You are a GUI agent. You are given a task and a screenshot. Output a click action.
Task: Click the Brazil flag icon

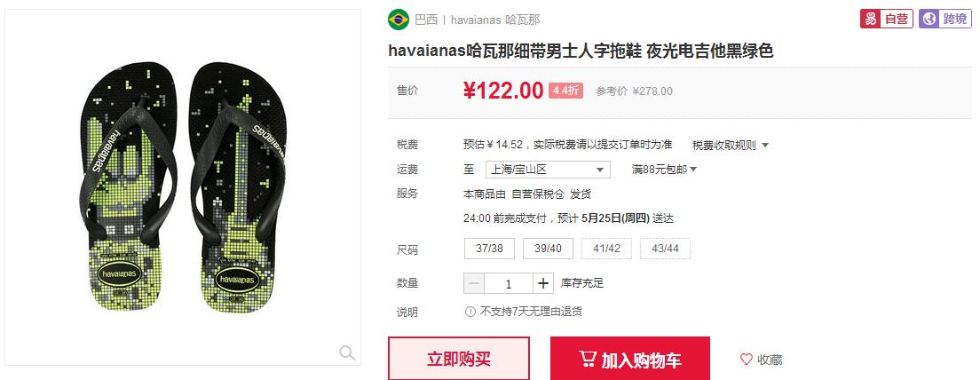[398, 20]
